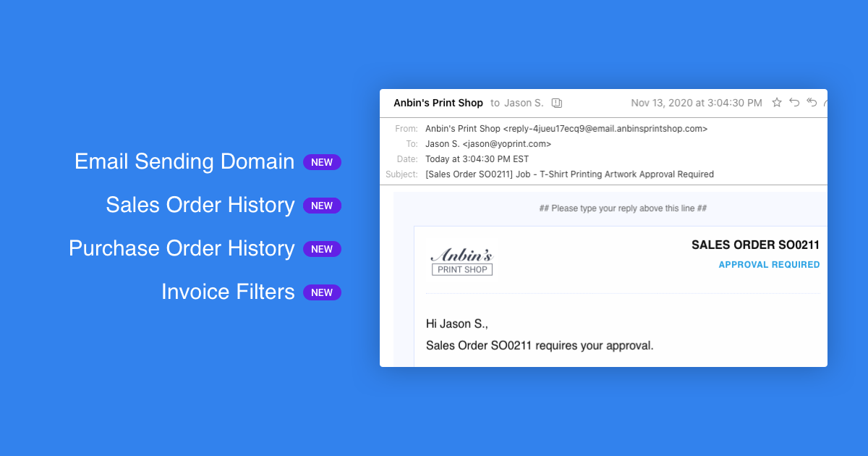Select the Email Sending Domain feature text
The width and height of the screenshot is (868, 456).
[x=184, y=161]
